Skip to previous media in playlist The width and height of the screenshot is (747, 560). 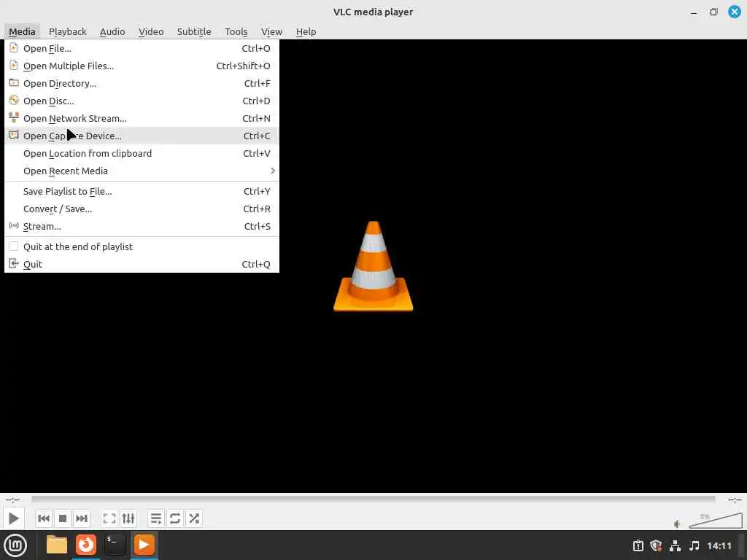click(x=44, y=518)
